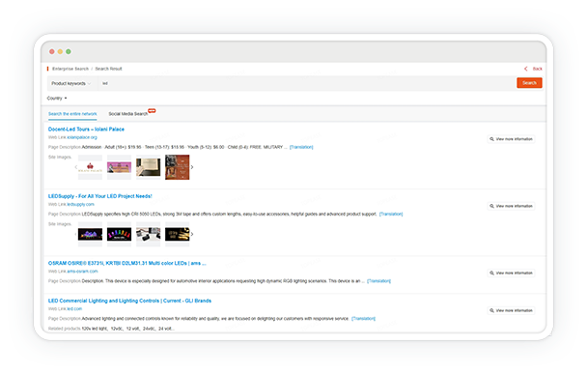Select Search the entire network tab
This screenshot has height=375, width=588.
pyautogui.click(x=72, y=114)
